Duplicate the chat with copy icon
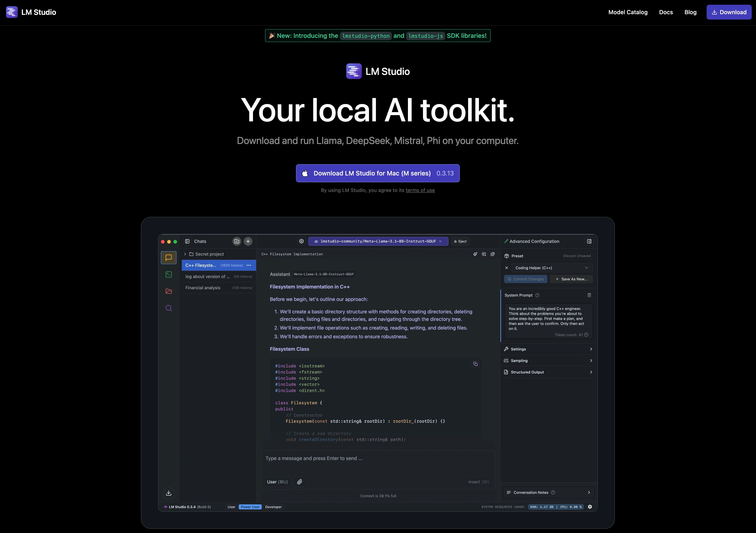756x533 pixels. click(x=493, y=254)
